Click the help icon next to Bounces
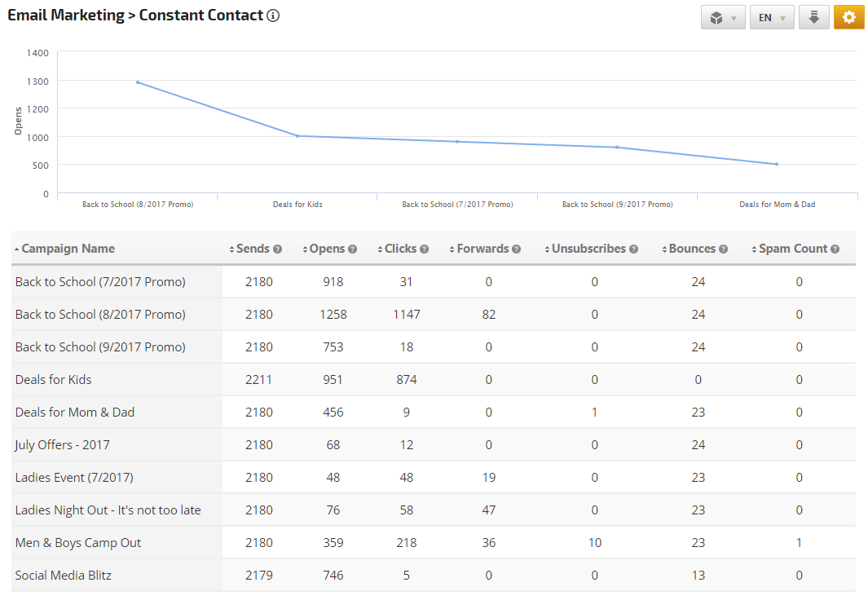The height and width of the screenshot is (609, 868). click(x=724, y=249)
